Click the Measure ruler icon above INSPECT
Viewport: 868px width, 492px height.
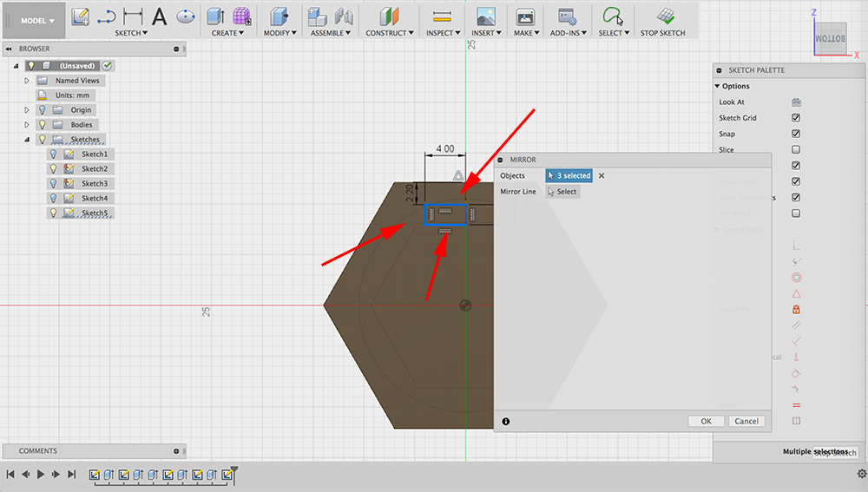pos(443,16)
